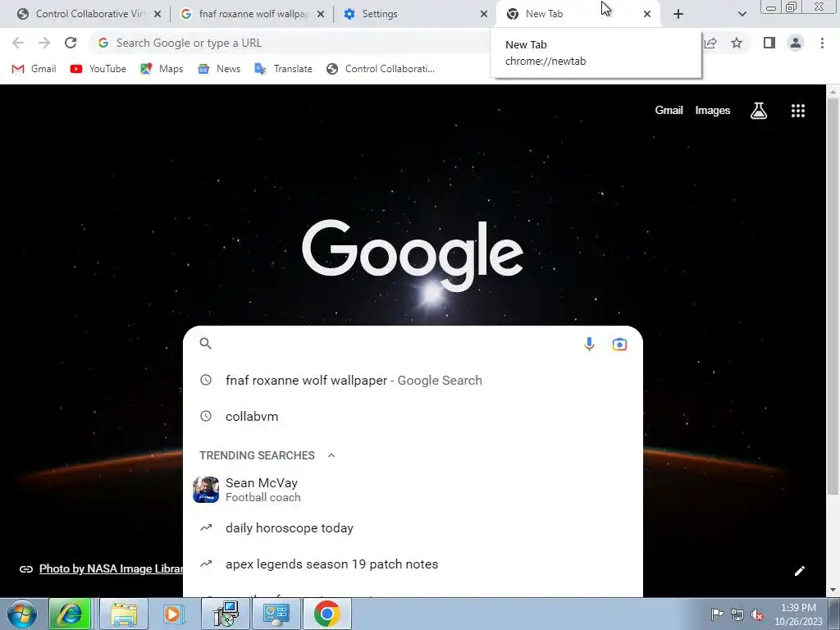Screen dimensions: 840x630
Task: Select the fnaf roxanne wolf wallpaper suggestion
Action: coord(413,381)
